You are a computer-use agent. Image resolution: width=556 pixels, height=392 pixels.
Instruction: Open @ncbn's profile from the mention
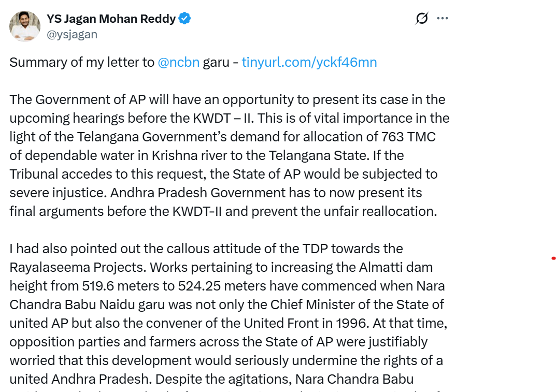pos(178,62)
